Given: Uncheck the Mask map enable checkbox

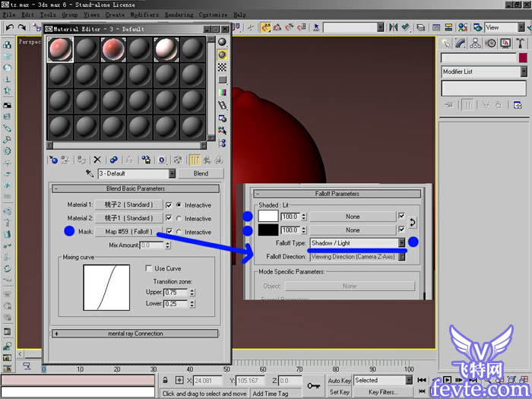Looking at the screenshot, I should tap(169, 231).
